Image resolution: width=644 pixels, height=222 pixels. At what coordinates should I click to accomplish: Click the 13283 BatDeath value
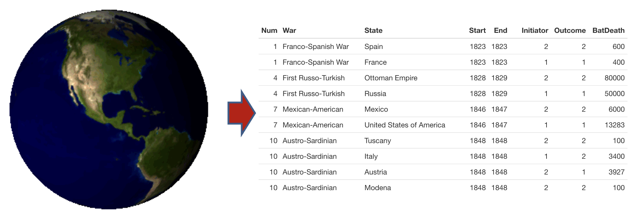pos(614,125)
